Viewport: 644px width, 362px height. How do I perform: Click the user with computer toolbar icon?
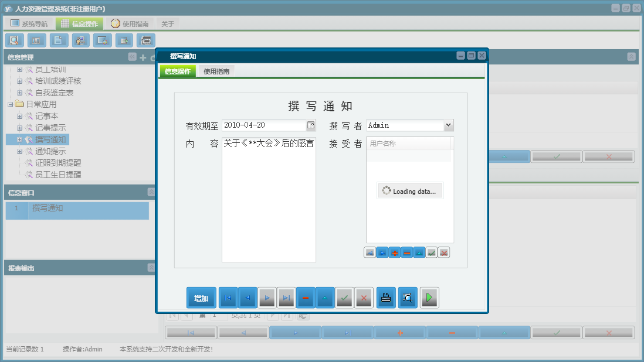coord(80,40)
